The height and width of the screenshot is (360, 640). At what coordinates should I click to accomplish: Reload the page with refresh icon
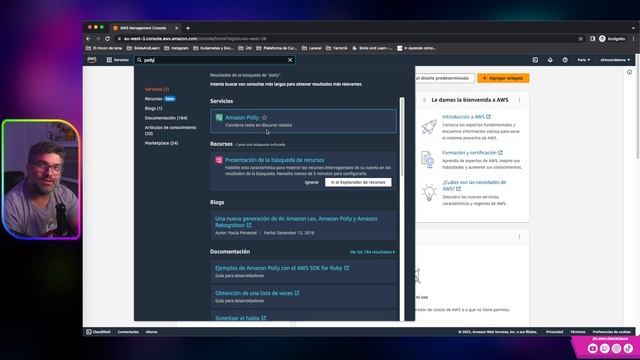[x=107, y=39]
